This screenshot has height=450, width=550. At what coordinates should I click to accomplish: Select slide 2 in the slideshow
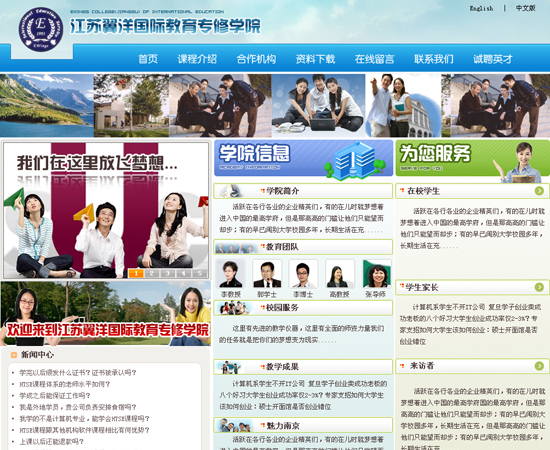pos(152,273)
